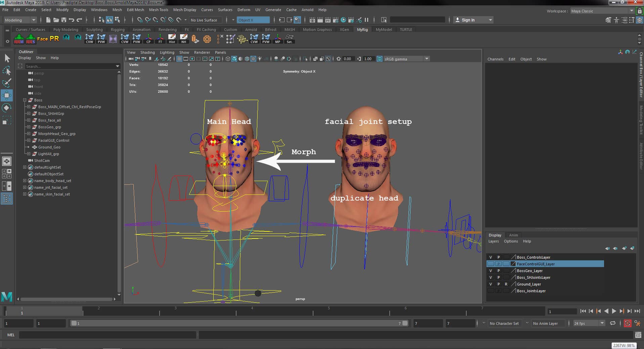Click the RRM shelf icon
The height and width of the screenshot is (349, 644).
pyautogui.click(x=19, y=39)
